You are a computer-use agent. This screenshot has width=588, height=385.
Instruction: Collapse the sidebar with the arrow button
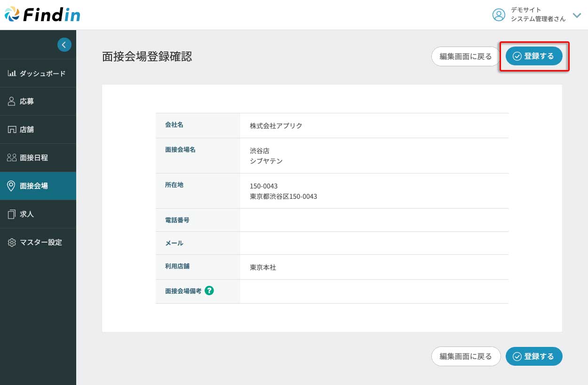click(x=64, y=45)
